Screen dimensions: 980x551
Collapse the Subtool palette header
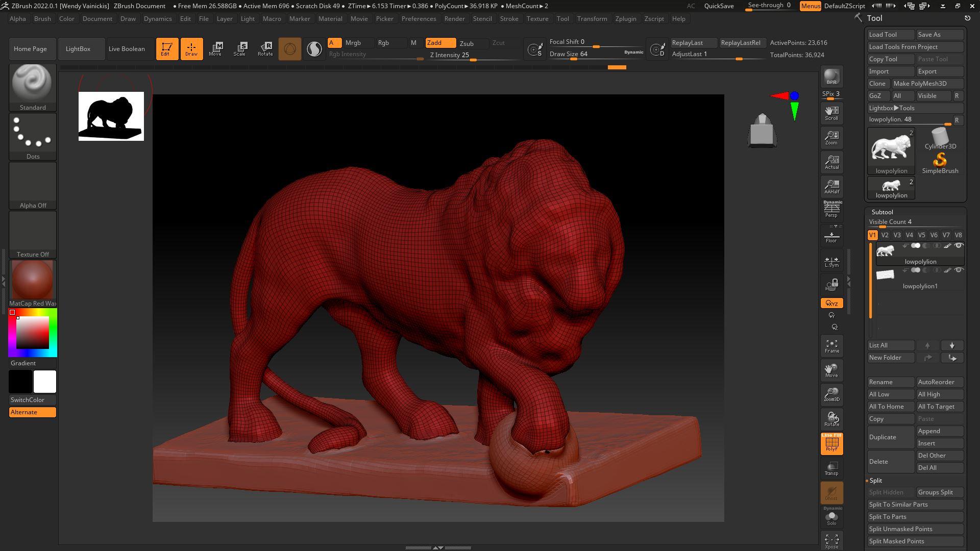[x=882, y=212]
